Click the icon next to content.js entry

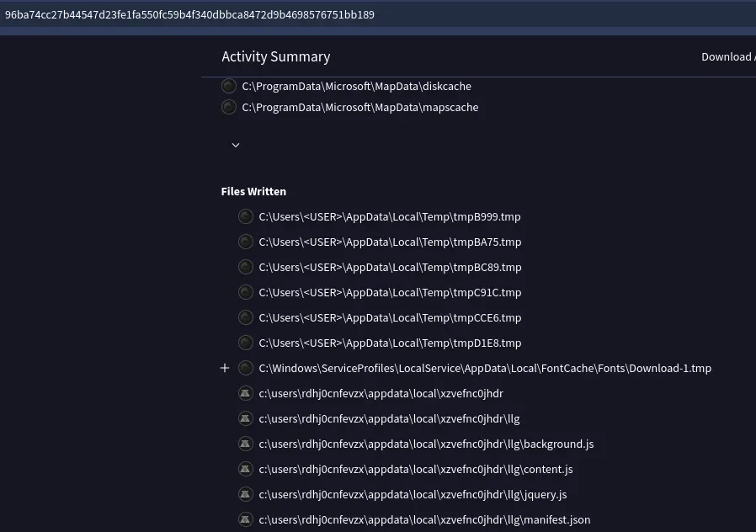coord(245,469)
